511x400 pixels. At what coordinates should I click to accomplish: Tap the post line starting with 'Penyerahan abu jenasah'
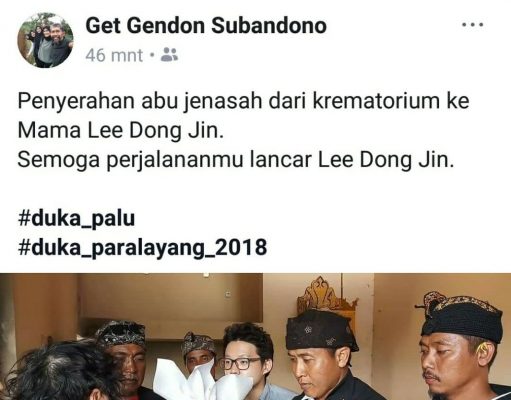click(x=243, y=101)
